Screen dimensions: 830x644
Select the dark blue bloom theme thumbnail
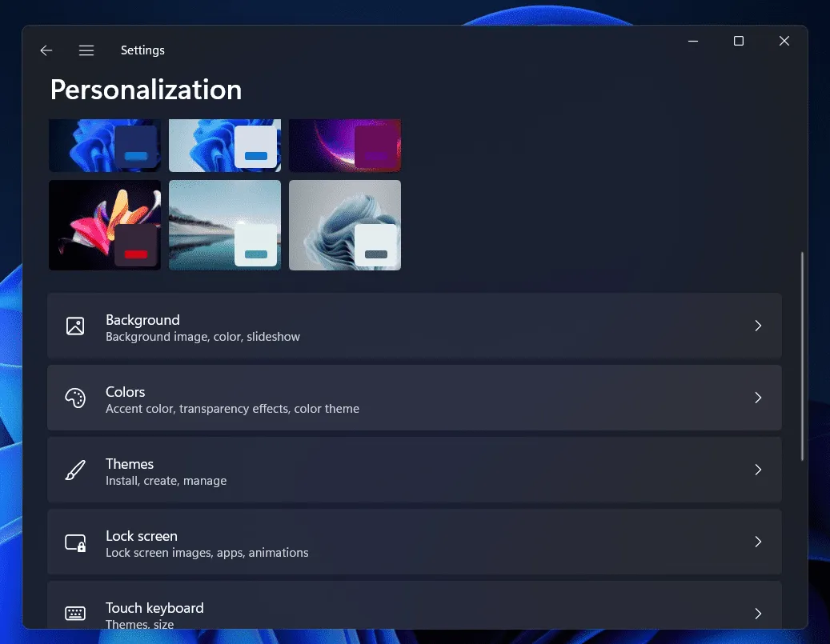(x=105, y=145)
